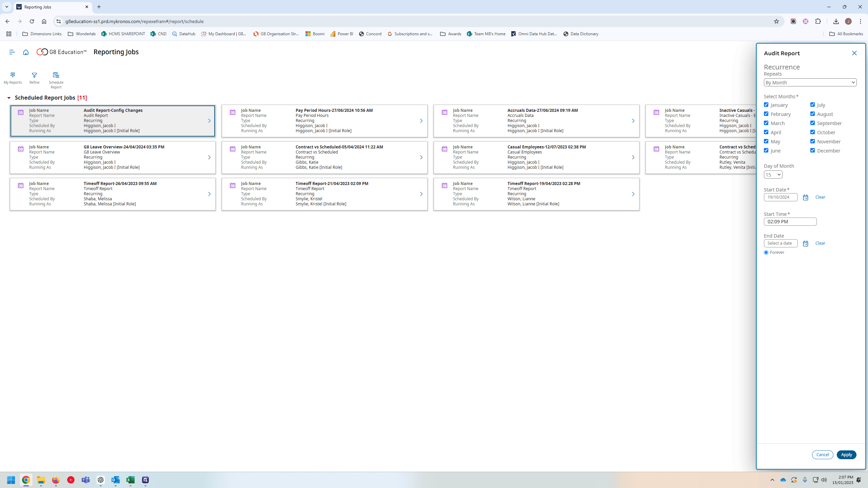The width and height of the screenshot is (868, 488).
Task: Open the Day of Month dropdown
Action: click(x=773, y=175)
